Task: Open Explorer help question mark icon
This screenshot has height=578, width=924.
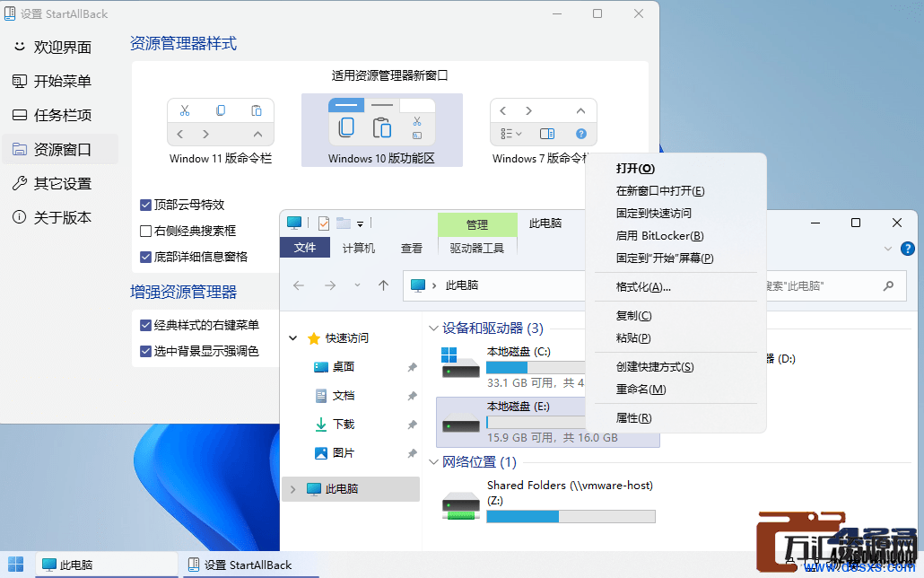Action: (x=908, y=249)
